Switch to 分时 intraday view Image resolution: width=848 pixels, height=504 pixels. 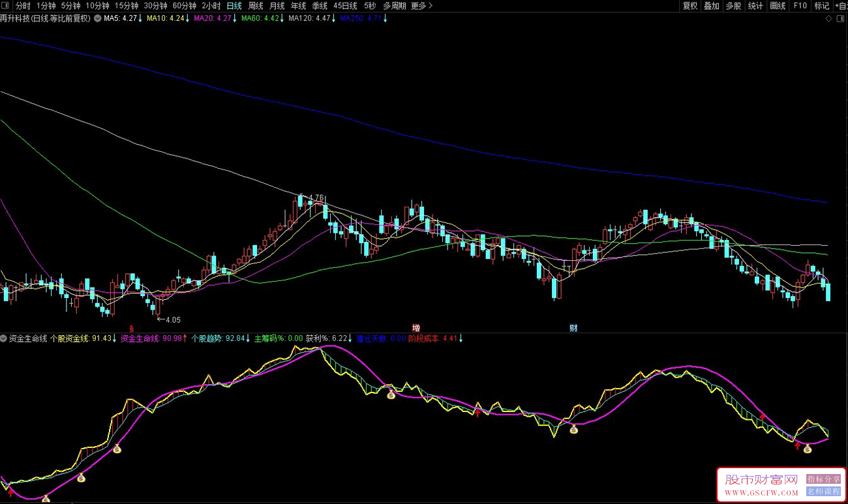click(x=23, y=6)
